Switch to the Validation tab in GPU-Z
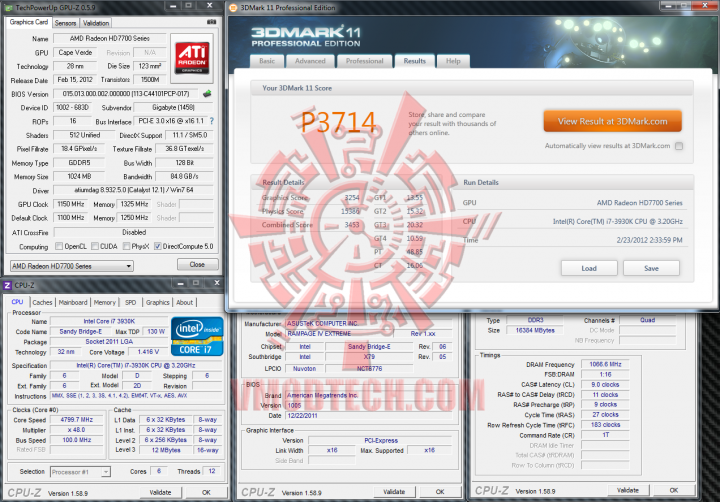720x502 pixels. [96, 23]
